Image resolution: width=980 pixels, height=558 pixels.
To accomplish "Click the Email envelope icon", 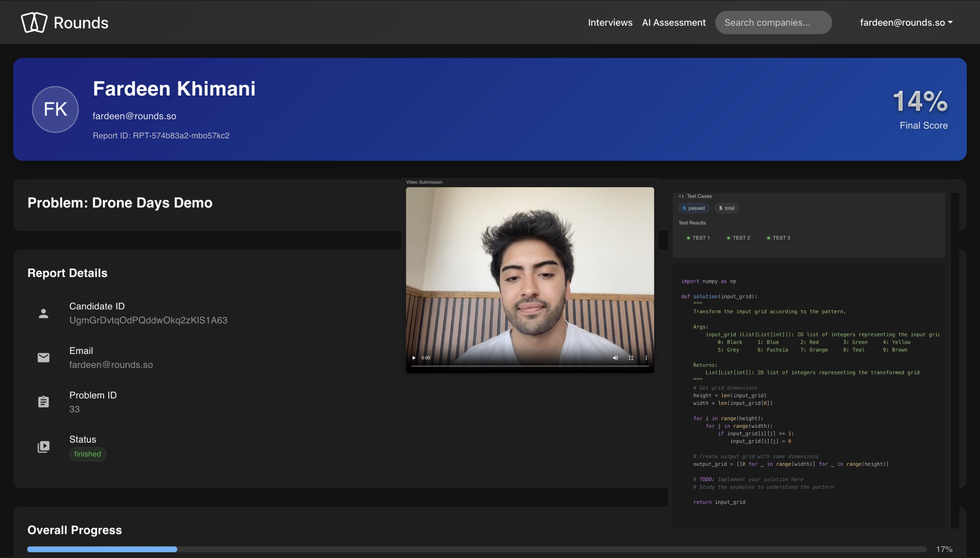I will click(43, 357).
